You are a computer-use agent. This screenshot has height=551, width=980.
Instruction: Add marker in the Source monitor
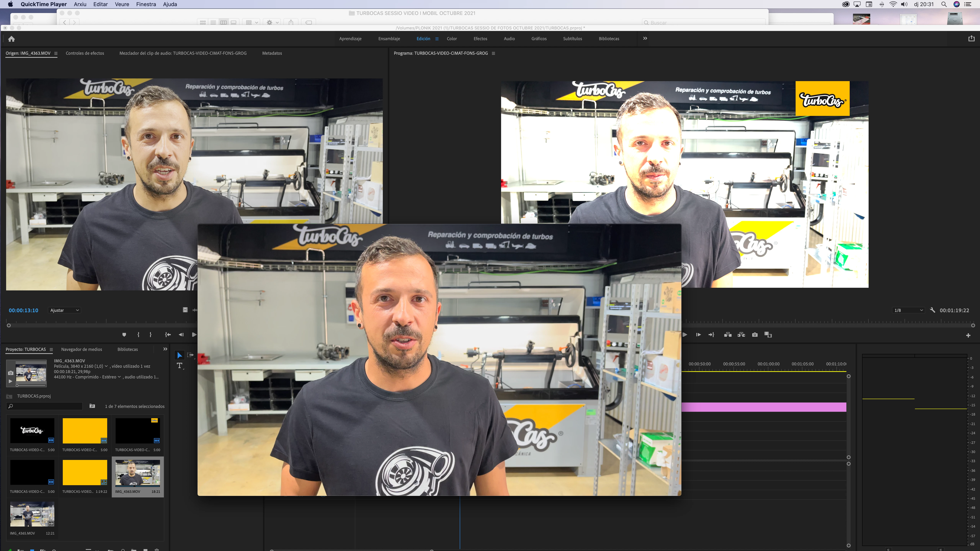click(x=124, y=335)
